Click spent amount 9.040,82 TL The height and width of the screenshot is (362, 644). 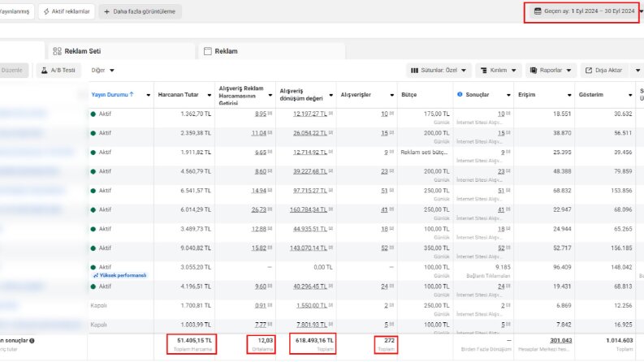pyautogui.click(x=196, y=248)
